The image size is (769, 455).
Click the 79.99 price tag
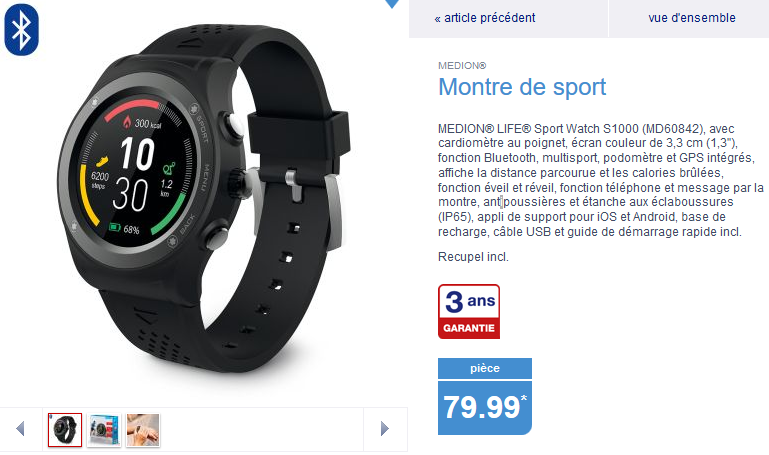[485, 408]
